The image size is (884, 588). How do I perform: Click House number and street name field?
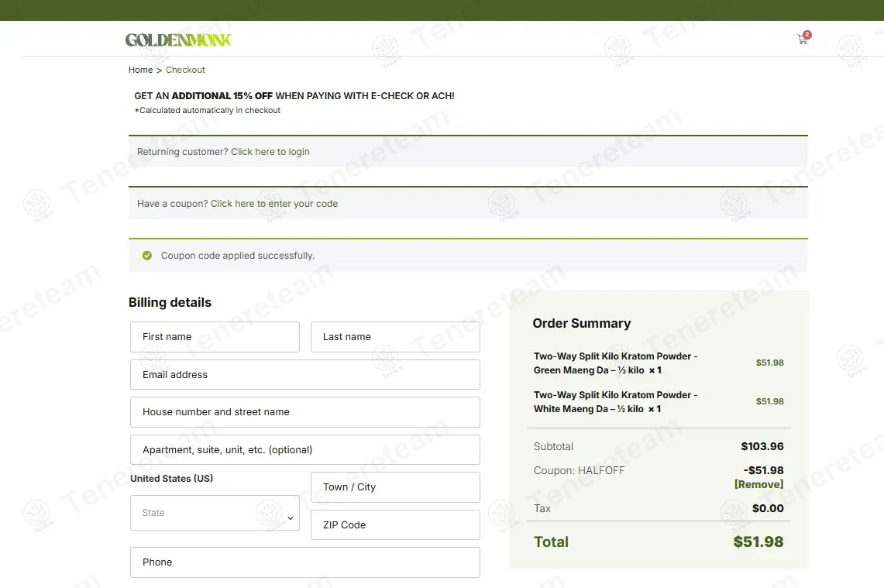pos(304,412)
